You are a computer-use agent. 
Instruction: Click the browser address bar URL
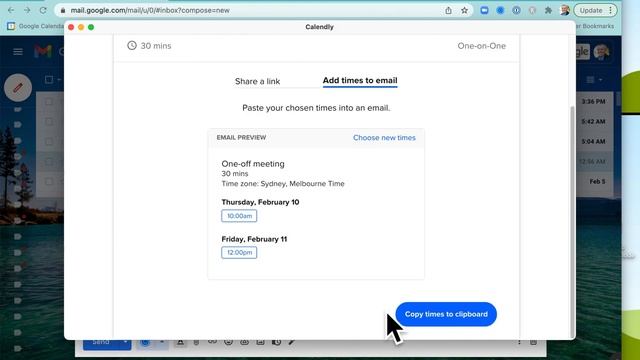tap(150, 11)
